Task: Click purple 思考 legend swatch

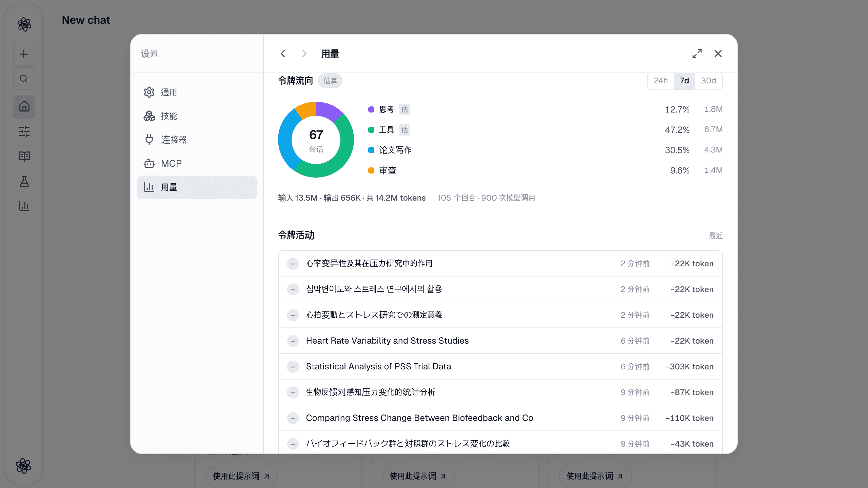Action: point(371,109)
